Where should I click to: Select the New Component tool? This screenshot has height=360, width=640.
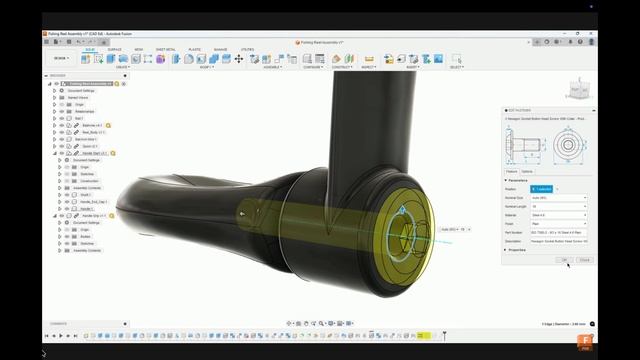pyautogui.click(x=85, y=59)
